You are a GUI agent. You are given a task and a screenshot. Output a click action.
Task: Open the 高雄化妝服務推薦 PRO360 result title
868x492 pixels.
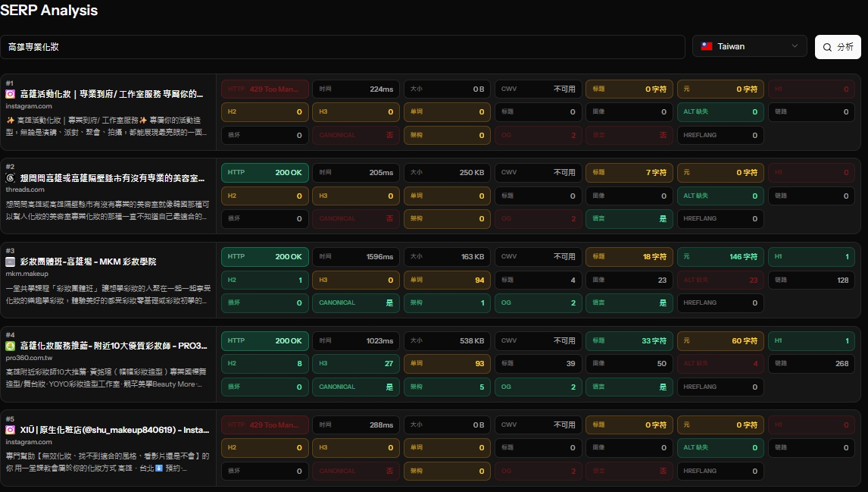coord(114,346)
